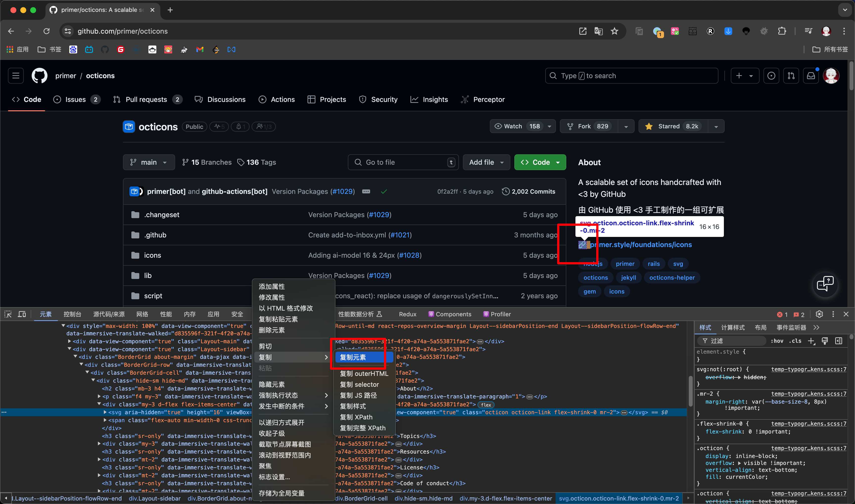Click the Pull requests header icon button
Viewport: 855px width, 504px height.
tap(791, 76)
